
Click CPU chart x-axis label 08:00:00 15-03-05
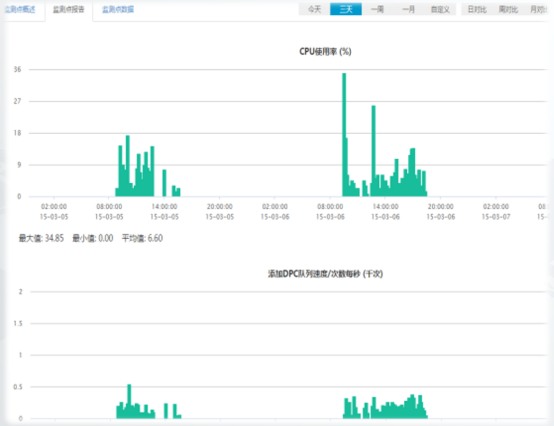109,212
